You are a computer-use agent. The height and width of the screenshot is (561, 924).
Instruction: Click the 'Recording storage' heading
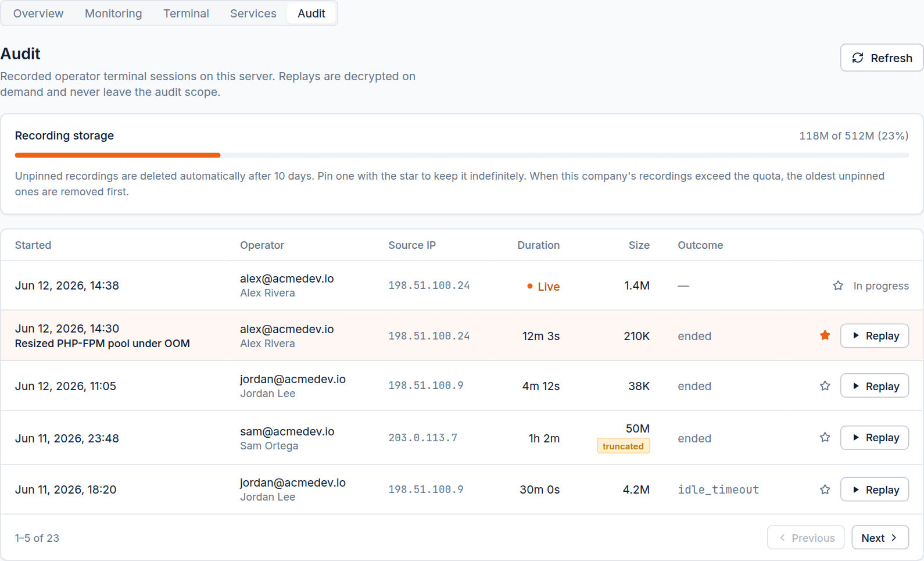[x=65, y=135]
